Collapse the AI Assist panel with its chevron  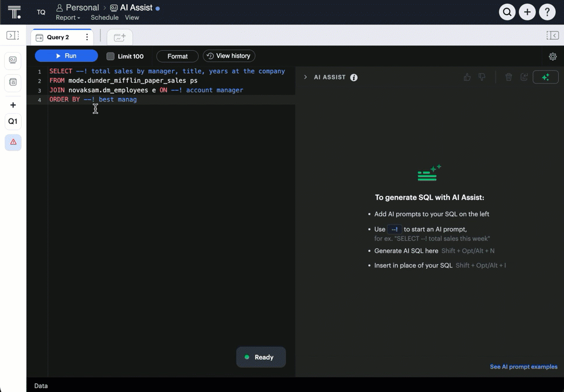[x=305, y=77]
